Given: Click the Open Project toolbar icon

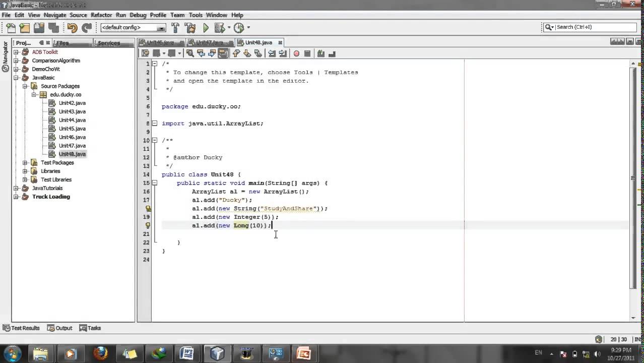Looking at the screenshot, I should pyautogui.click(x=39, y=28).
